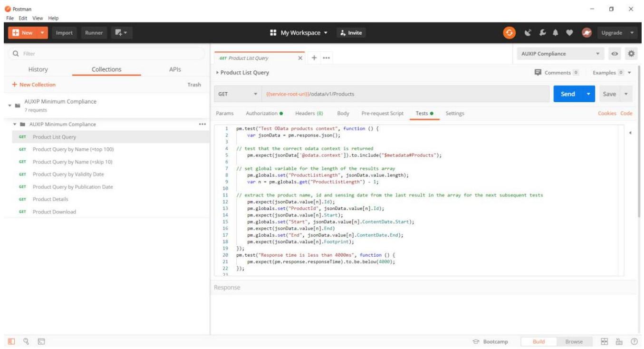The height and width of the screenshot is (349, 644).
Task: Open the Postman console icon
Action: click(41, 341)
